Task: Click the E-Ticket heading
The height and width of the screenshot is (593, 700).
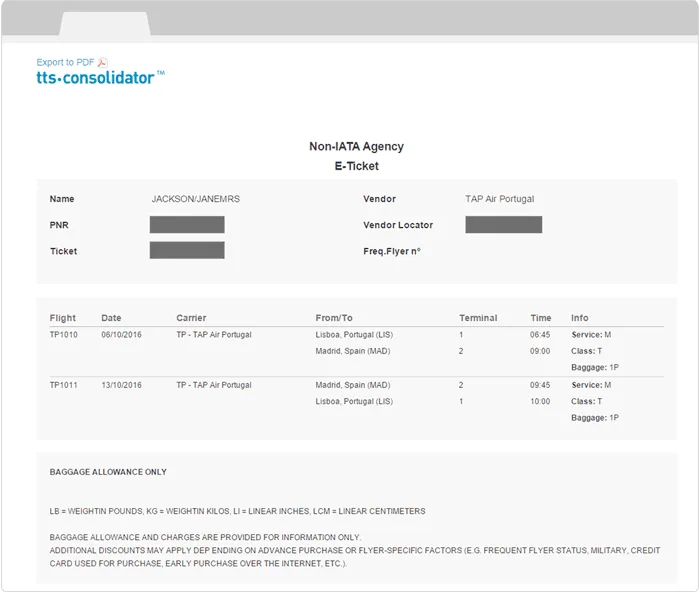Action: point(356,166)
